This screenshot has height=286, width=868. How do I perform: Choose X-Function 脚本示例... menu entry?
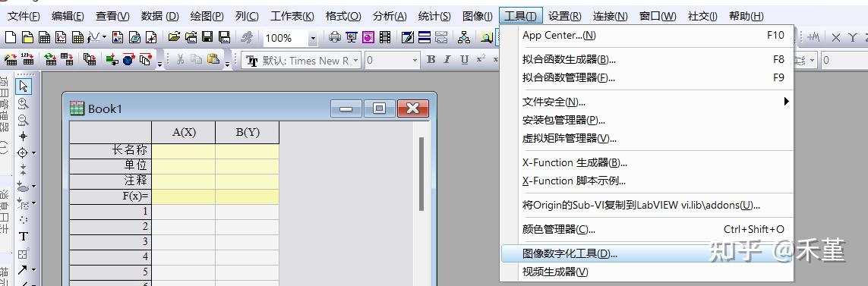[646, 181]
